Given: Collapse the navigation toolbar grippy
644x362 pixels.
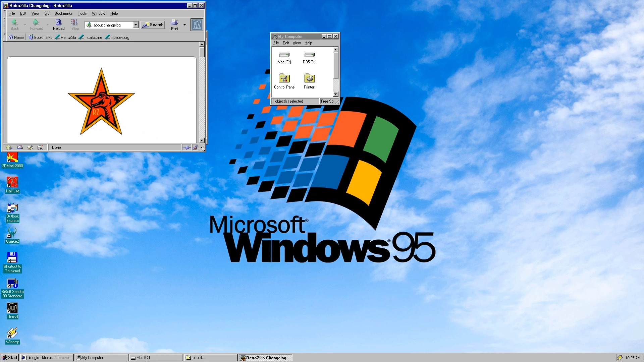Looking at the screenshot, I should coord(5,25).
